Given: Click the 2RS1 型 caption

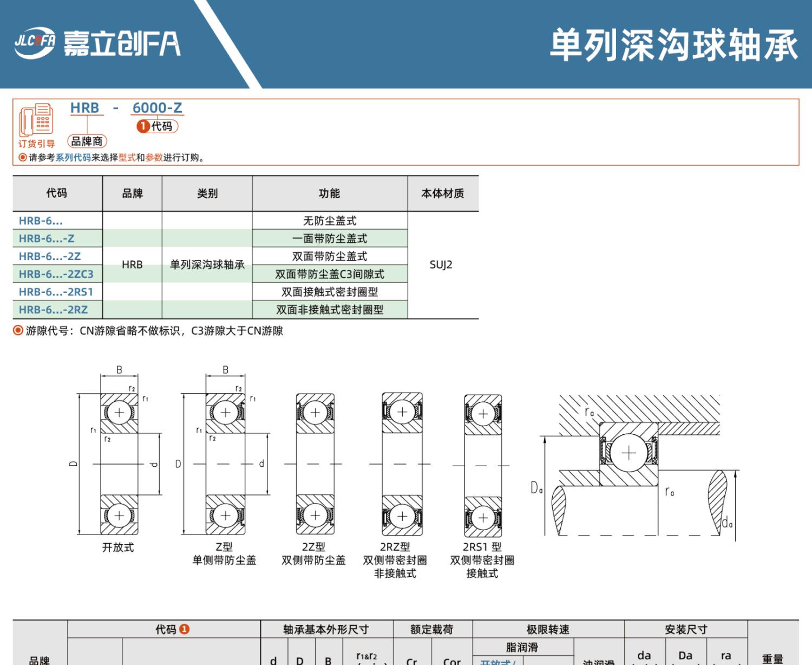Looking at the screenshot, I should [482, 547].
